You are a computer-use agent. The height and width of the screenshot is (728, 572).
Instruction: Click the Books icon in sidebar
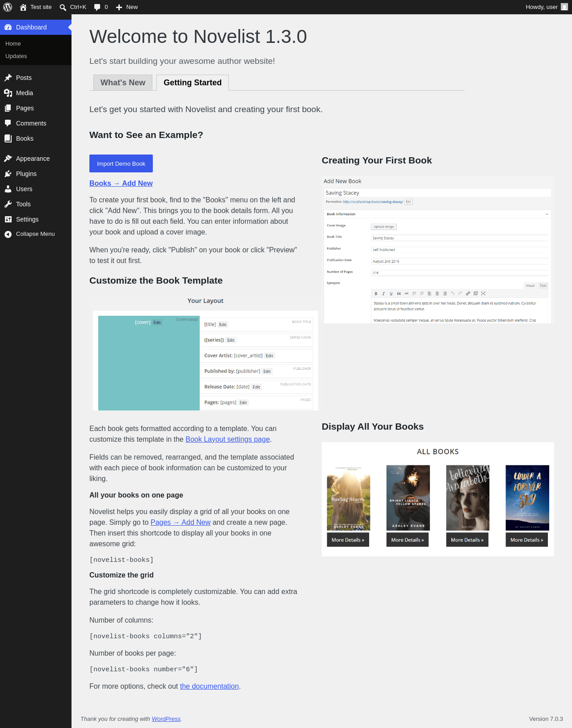(8, 138)
